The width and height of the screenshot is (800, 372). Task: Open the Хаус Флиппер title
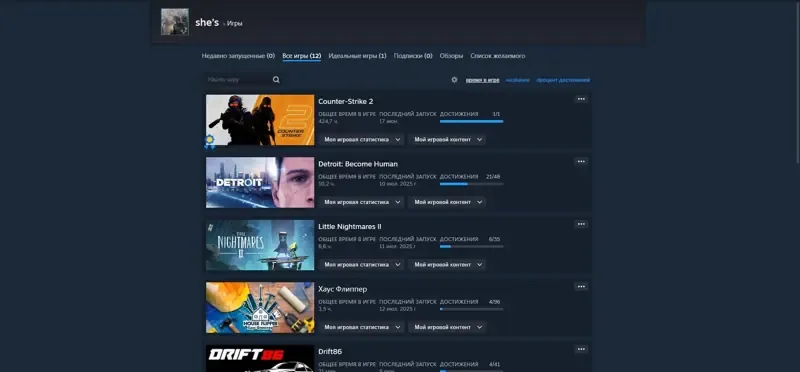tap(342, 289)
